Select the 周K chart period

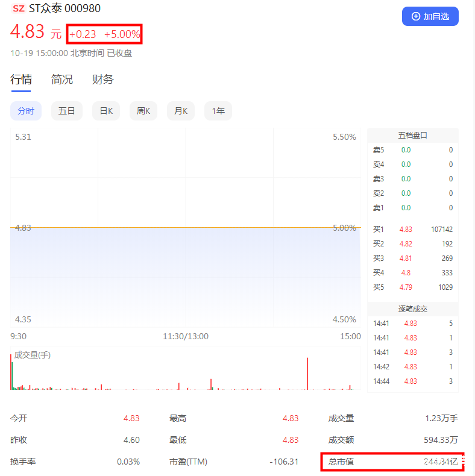143,111
